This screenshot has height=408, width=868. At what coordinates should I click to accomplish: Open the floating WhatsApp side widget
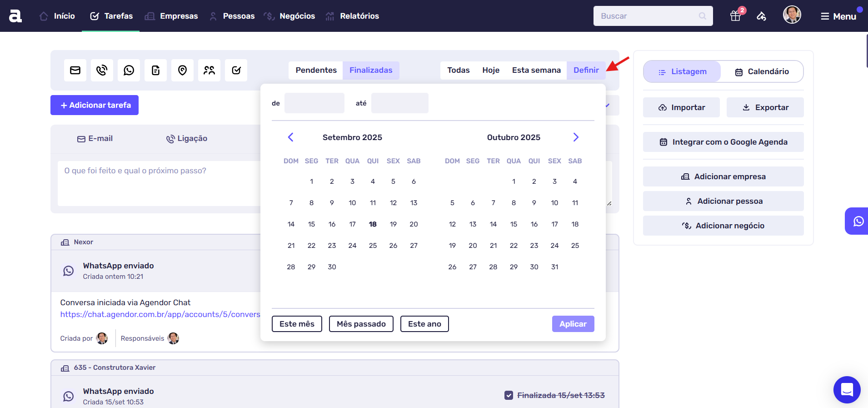pos(858,221)
